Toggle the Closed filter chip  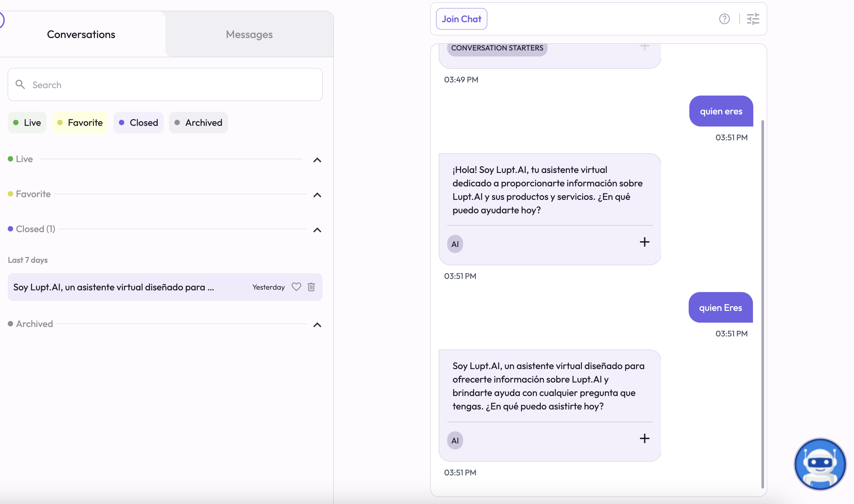138,122
